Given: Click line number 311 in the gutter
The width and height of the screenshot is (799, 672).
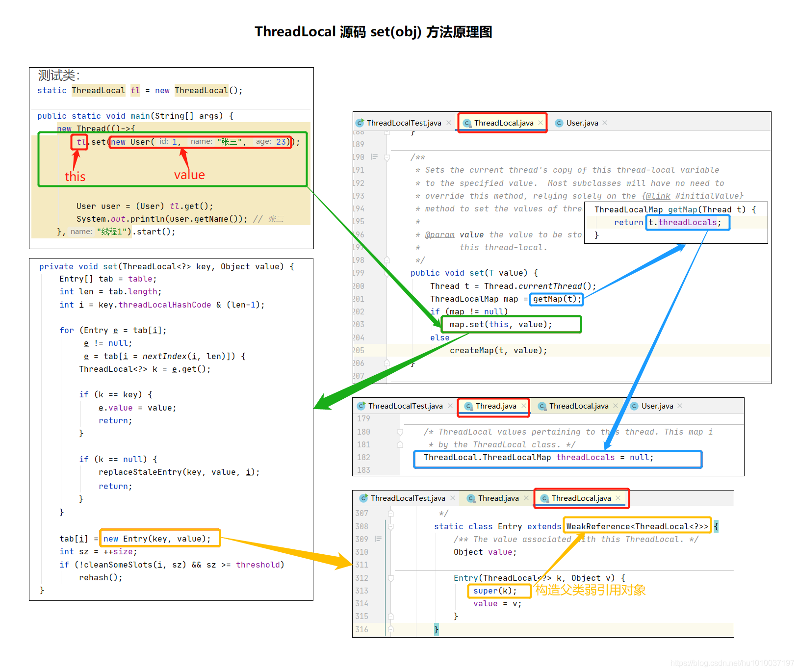Looking at the screenshot, I should click(361, 565).
